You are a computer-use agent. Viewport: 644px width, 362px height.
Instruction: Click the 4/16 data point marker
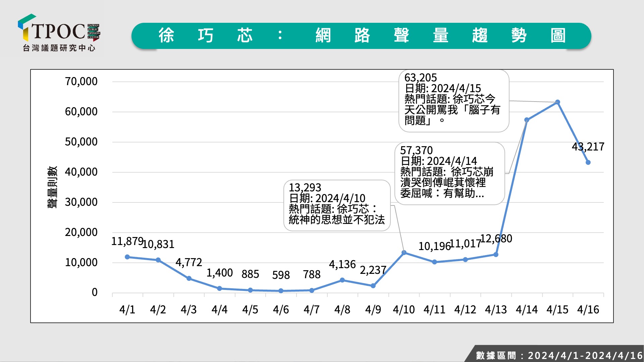click(588, 163)
